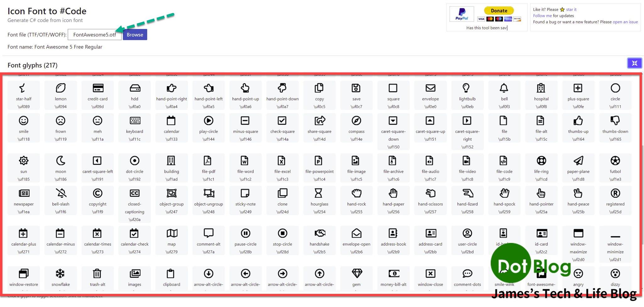Toggle selection of the thumbs-up glyph
This screenshot has width=644, height=307.
click(578, 127)
